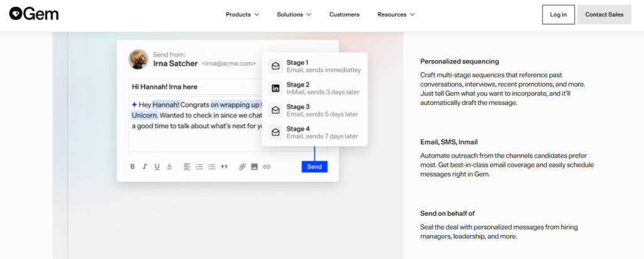Click the insert link icon

[267, 167]
